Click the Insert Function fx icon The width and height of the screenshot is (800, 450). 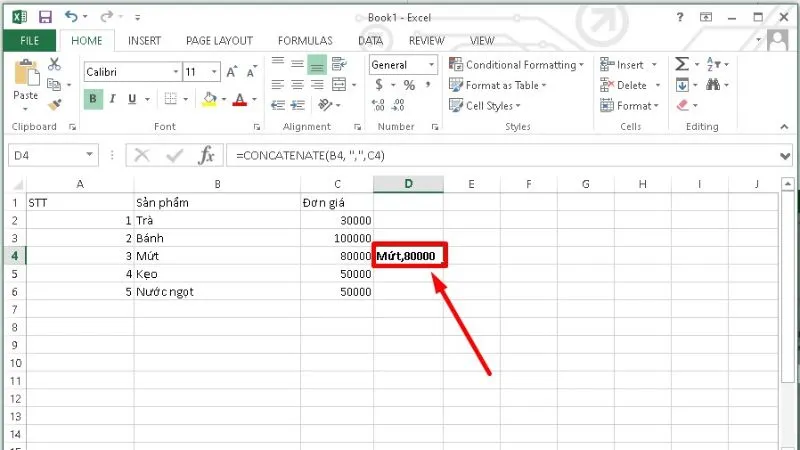(207, 155)
